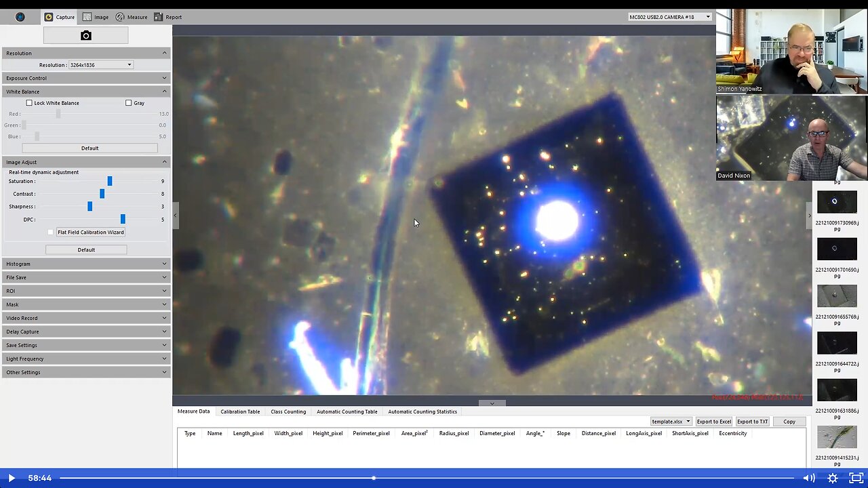
Task: Expand the Video Record section
Action: [x=85, y=318]
